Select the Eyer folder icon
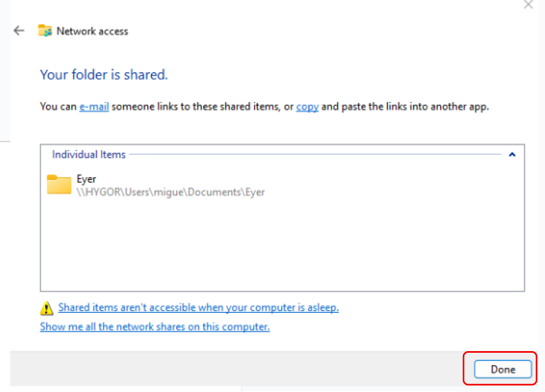The width and height of the screenshot is (545, 392). pos(59,184)
